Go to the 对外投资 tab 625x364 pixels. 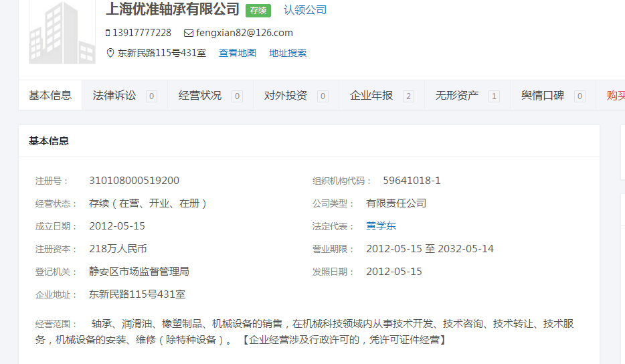pyautogui.click(x=286, y=96)
